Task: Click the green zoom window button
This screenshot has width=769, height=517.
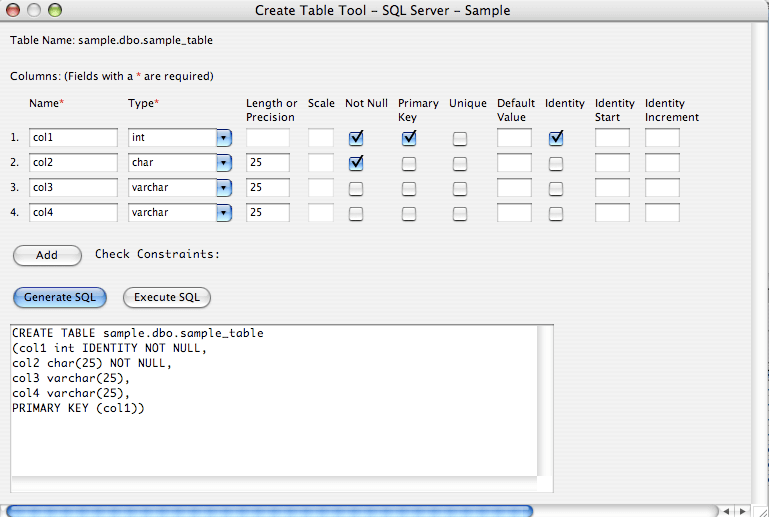Action: pyautogui.click(x=55, y=10)
